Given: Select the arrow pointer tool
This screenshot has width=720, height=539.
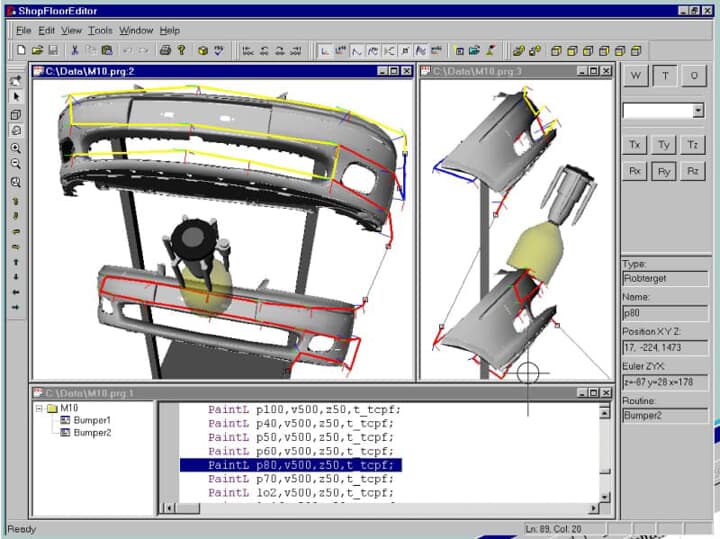Looking at the screenshot, I should pyautogui.click(x=16, y=97).
